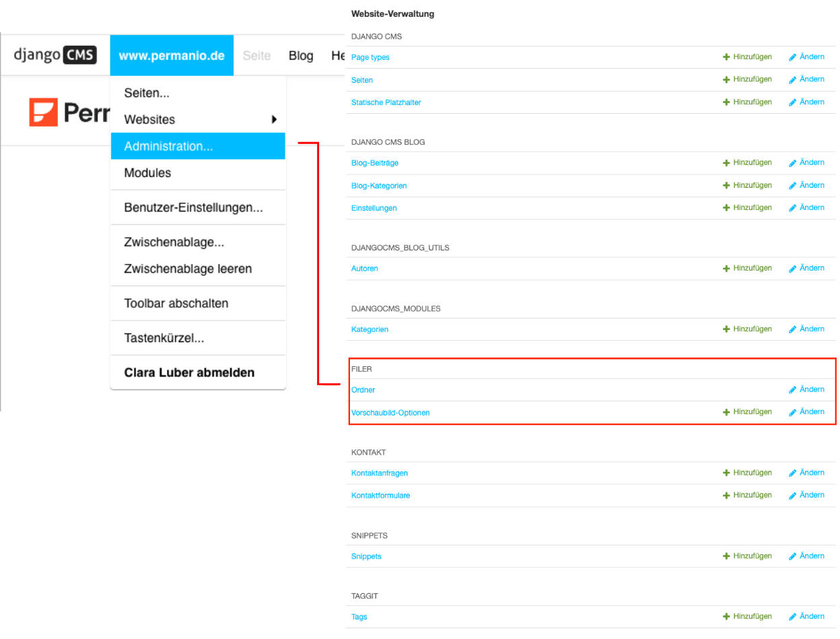Open the Tags link
840x639 pixels.
pos(359,617)
